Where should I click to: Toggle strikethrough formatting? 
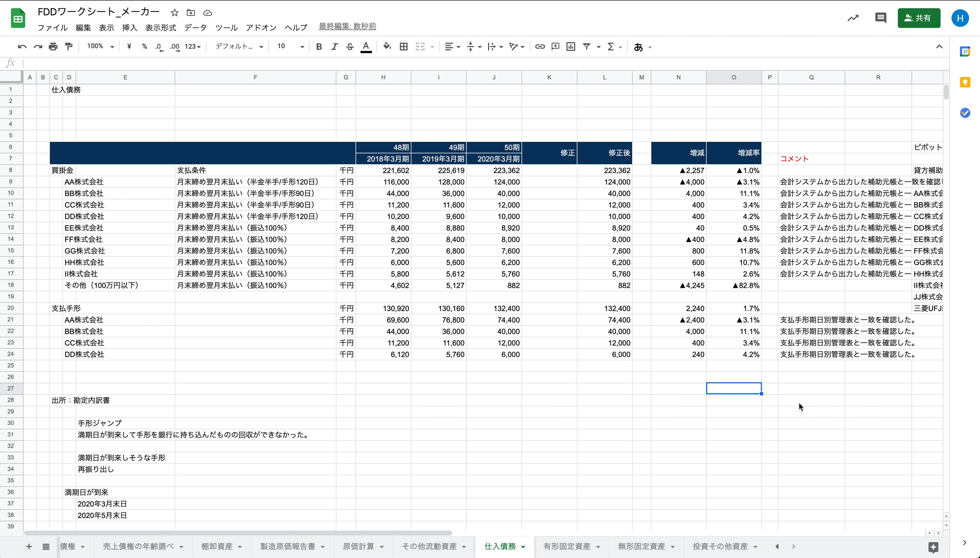(x=350, y=47)
